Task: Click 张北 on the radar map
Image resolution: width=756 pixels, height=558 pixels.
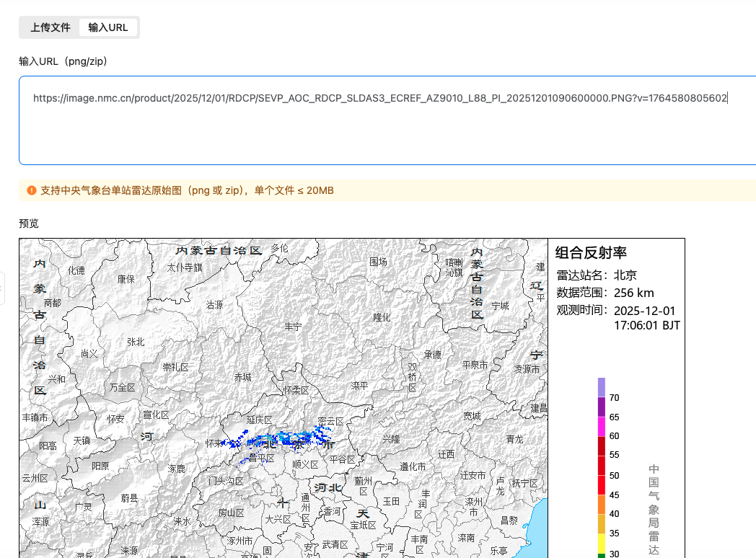Action: (136, 342)
